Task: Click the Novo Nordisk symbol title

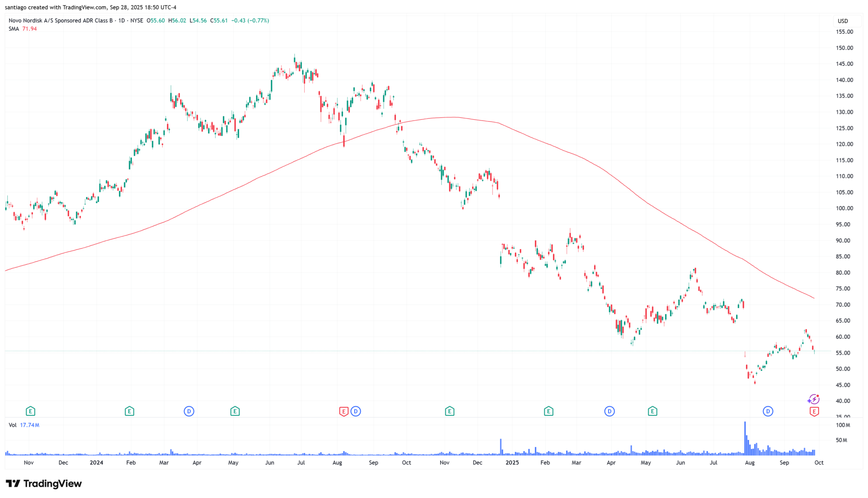Action: pos(61,20)
